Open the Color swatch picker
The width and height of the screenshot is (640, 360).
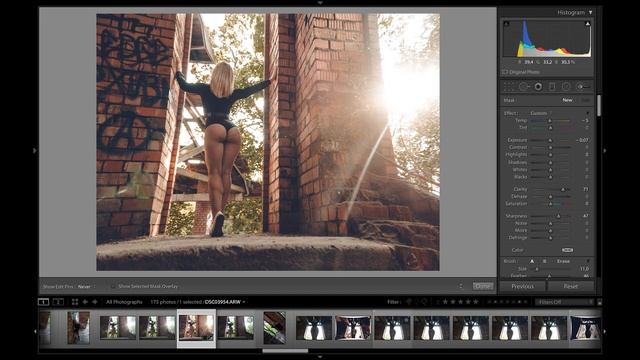[567, 250]
